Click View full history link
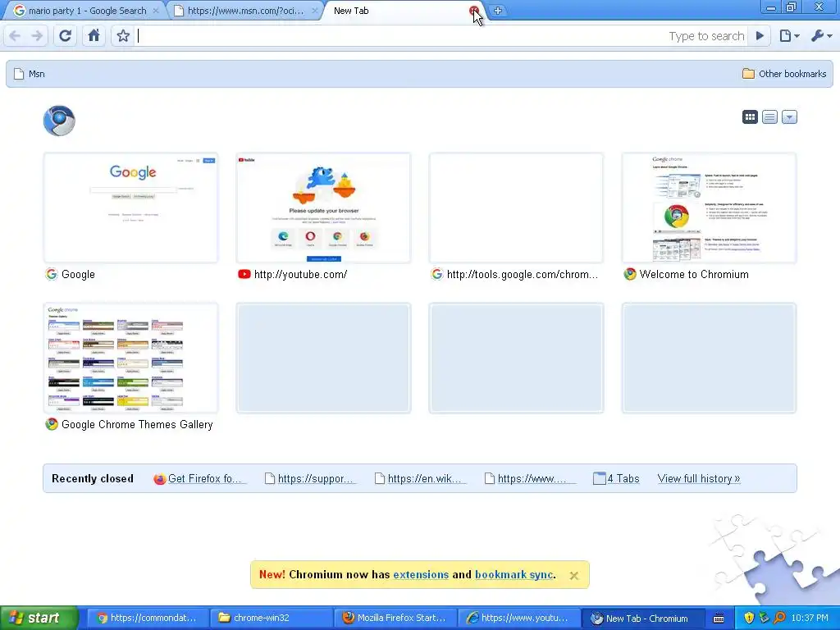 click(x=699, y=478)
